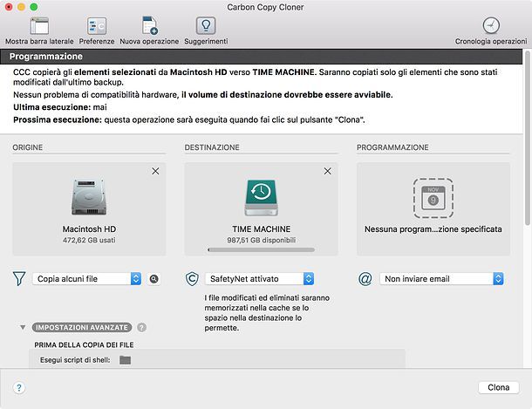Click the IMPOSTAZIONI AVANZATE label button
The image size is (532, 409).
tap(82, 328)
